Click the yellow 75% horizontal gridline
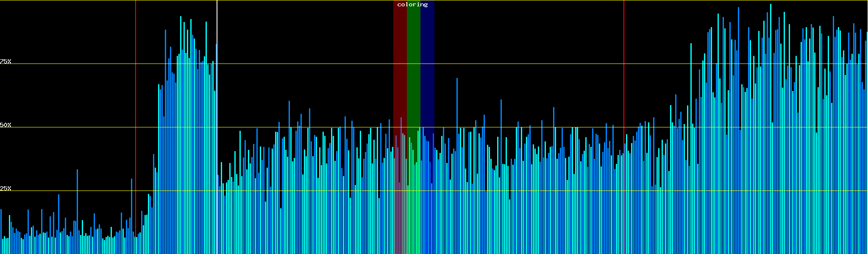The image size is (868, 254). (509, 64)
